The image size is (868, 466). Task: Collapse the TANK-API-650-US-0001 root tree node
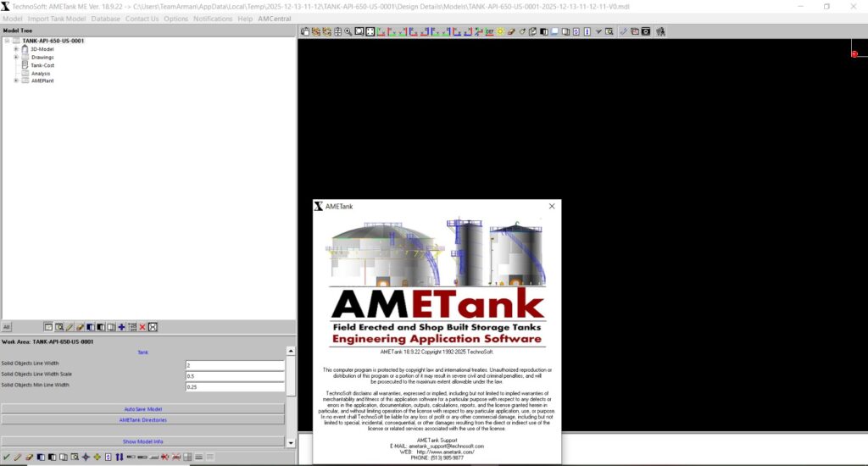coord(7,41)
